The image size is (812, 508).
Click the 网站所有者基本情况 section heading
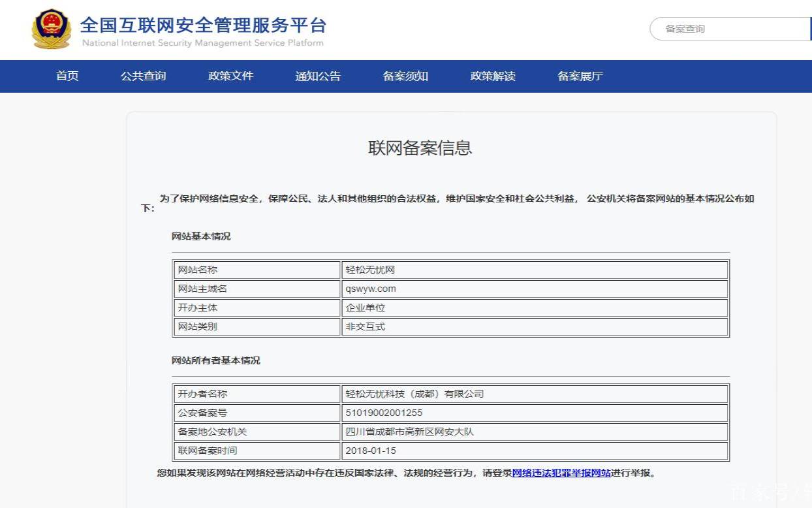pyautogui.click(x=215, y=360)
